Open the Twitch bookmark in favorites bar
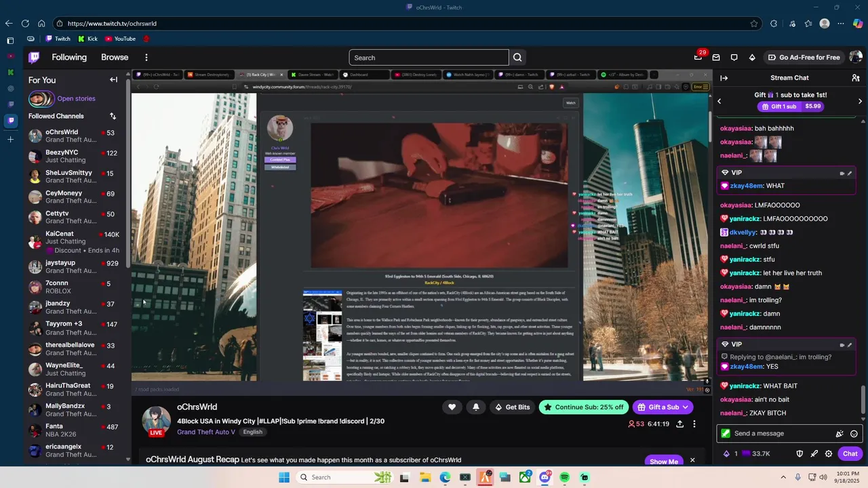 point(58,39)
